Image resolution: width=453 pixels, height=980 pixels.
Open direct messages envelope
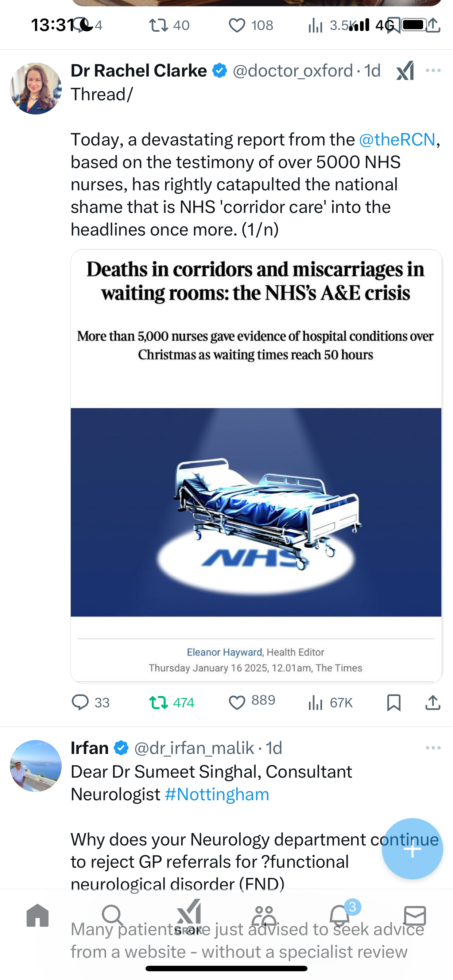point(415,915)
